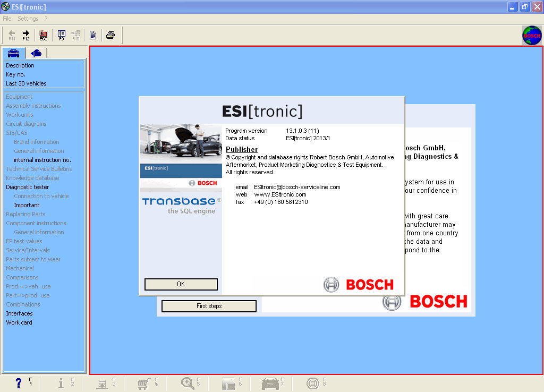This screenshot has height=392, width=544.
Task: Click the First steps button
Action: pos(209,306)
